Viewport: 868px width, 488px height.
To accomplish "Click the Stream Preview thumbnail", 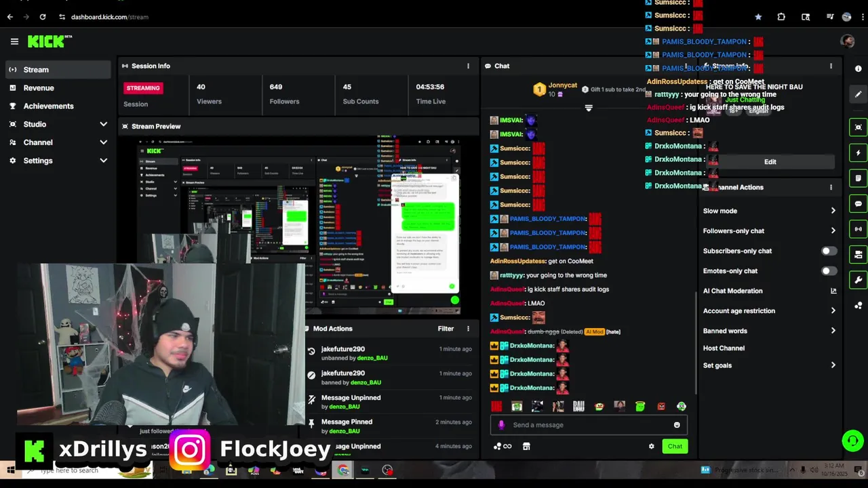I will (299, 226).
